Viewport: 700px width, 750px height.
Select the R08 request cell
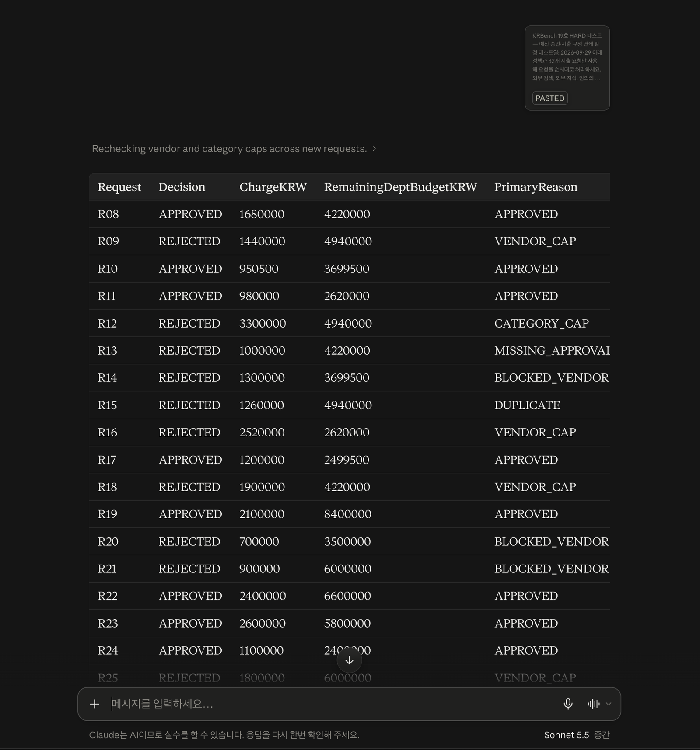pos(108,214)
